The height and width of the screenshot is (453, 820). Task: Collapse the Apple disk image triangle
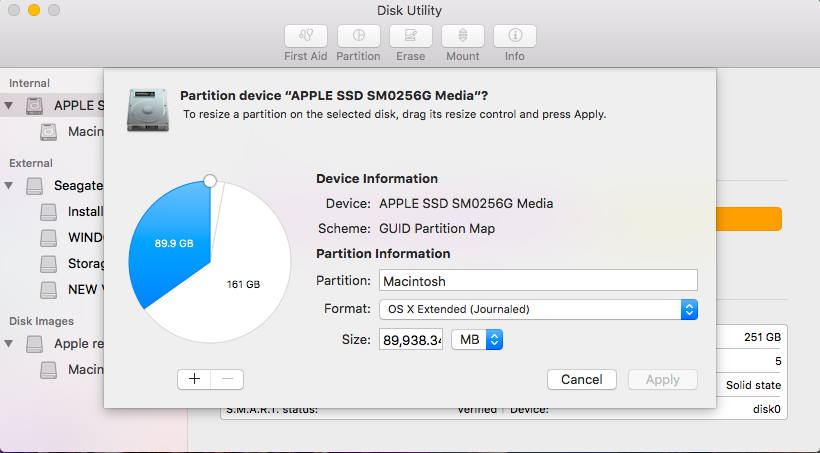click(x=9, y=344)
